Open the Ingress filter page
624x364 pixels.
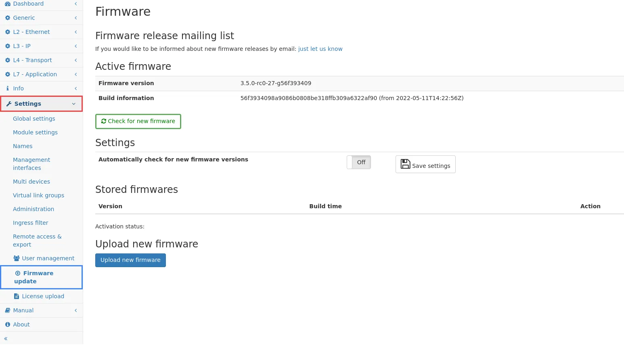(30, 223)
